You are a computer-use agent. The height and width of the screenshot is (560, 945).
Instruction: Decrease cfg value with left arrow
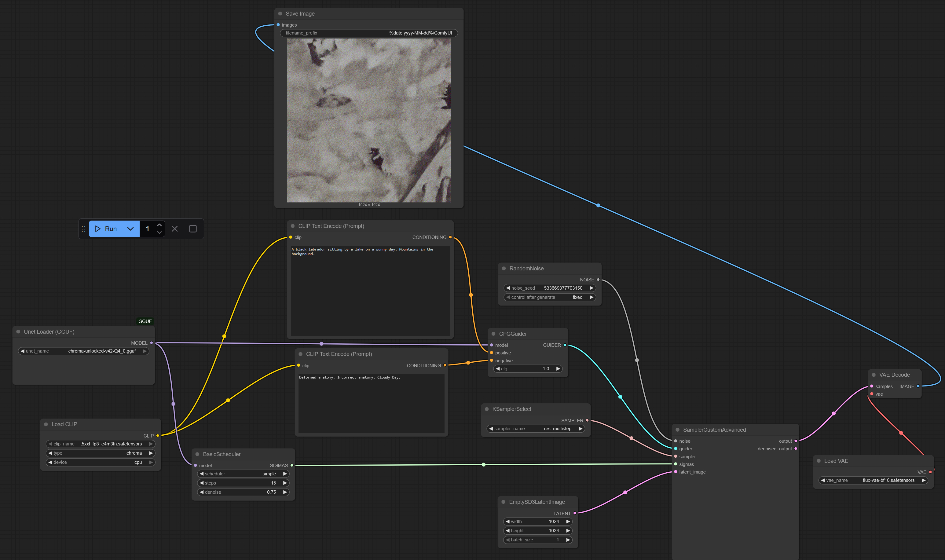tap(498, 369)
